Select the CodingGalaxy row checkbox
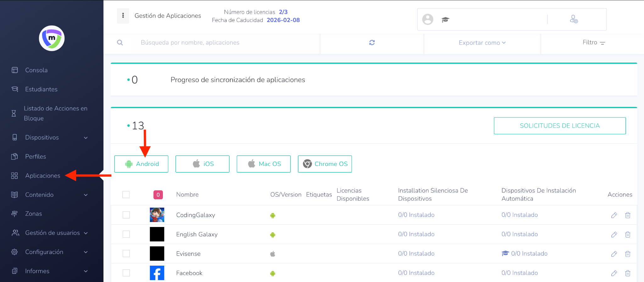644x282 pixels. (x=126, y=215)
